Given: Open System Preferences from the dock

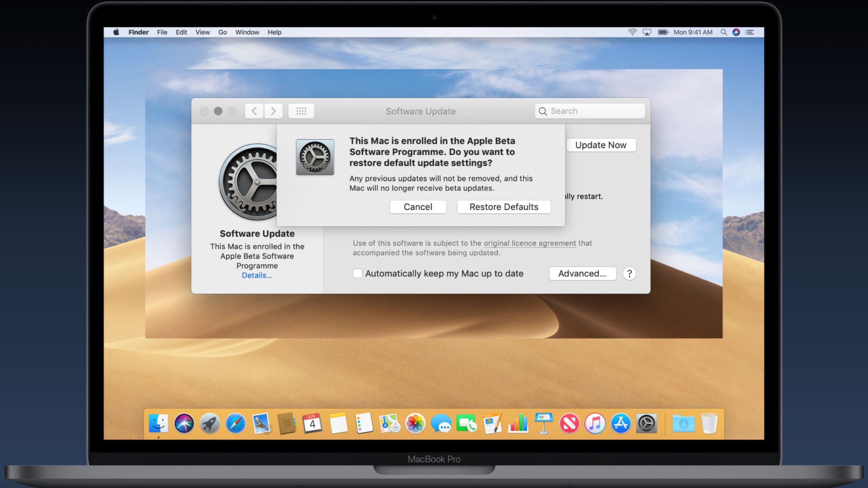Looking at the screenshot, I should click(x=647, y=423).
